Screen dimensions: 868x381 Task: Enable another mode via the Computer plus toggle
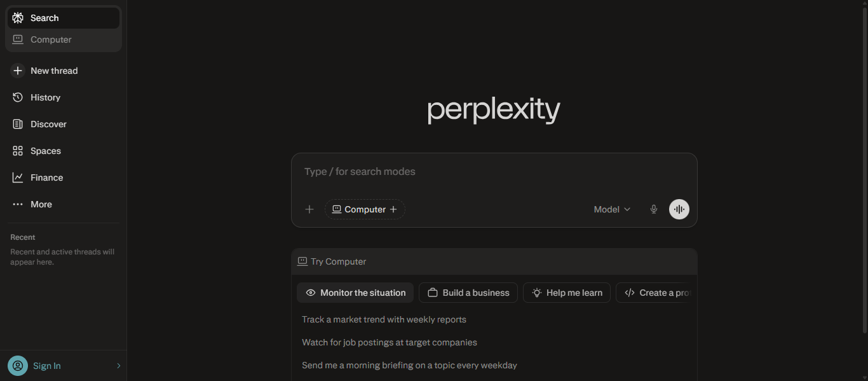tap(394, 209)
